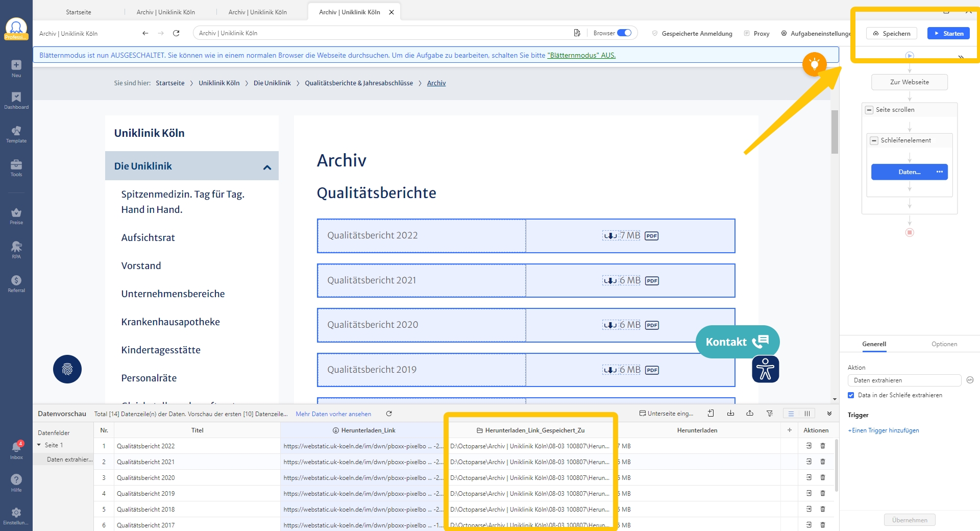Switch data preview to vertical column view
Screen dimensions: 980x531
[807, 414]
